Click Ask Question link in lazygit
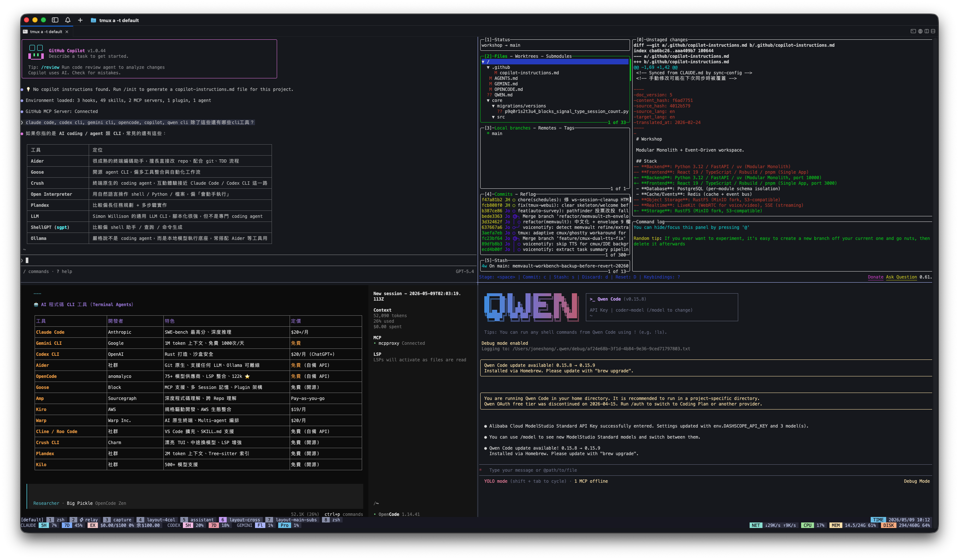Viewport: 959px width, 560px height. pyautogui.click(x=901, y=277)
